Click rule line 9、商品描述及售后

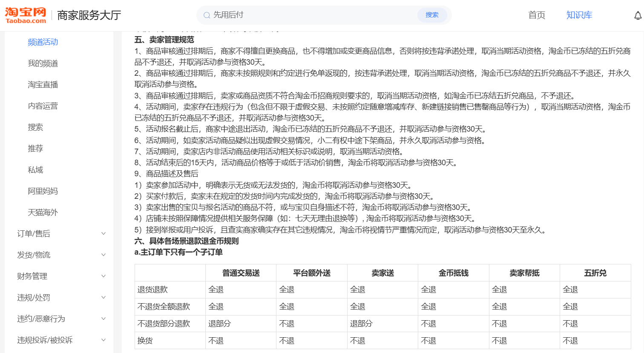167,174
